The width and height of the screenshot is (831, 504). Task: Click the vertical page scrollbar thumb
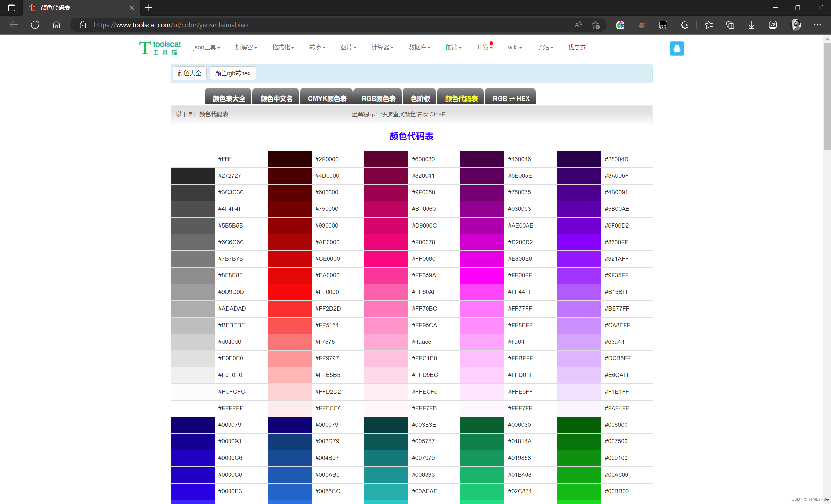tap(827, 96)
